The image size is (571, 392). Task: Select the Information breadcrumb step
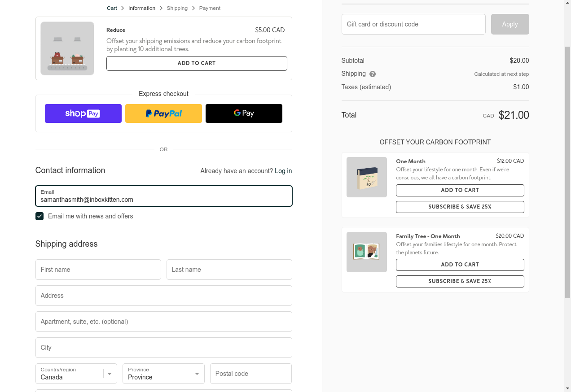(142, 8)
